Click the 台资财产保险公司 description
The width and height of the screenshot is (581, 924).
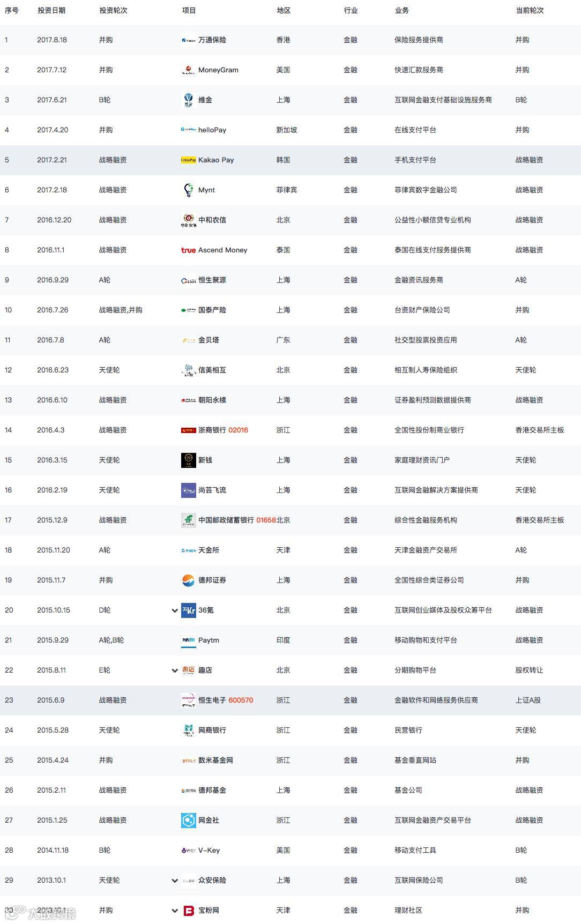point(422,310)
